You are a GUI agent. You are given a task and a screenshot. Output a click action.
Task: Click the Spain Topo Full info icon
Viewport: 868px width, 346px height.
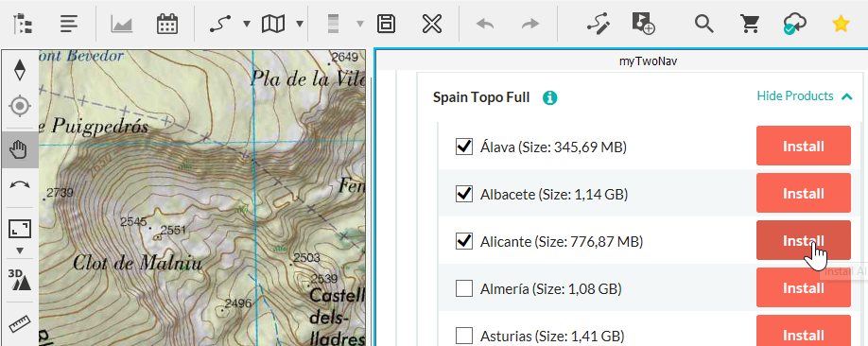pos(549,98)
